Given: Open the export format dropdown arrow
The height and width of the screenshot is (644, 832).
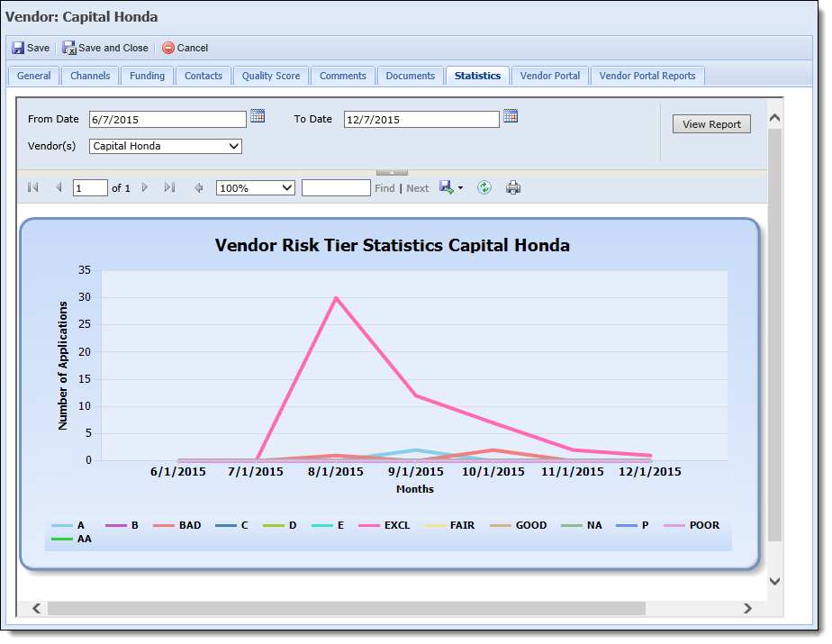Looking at the screenshot, I should tap(461, 188).
